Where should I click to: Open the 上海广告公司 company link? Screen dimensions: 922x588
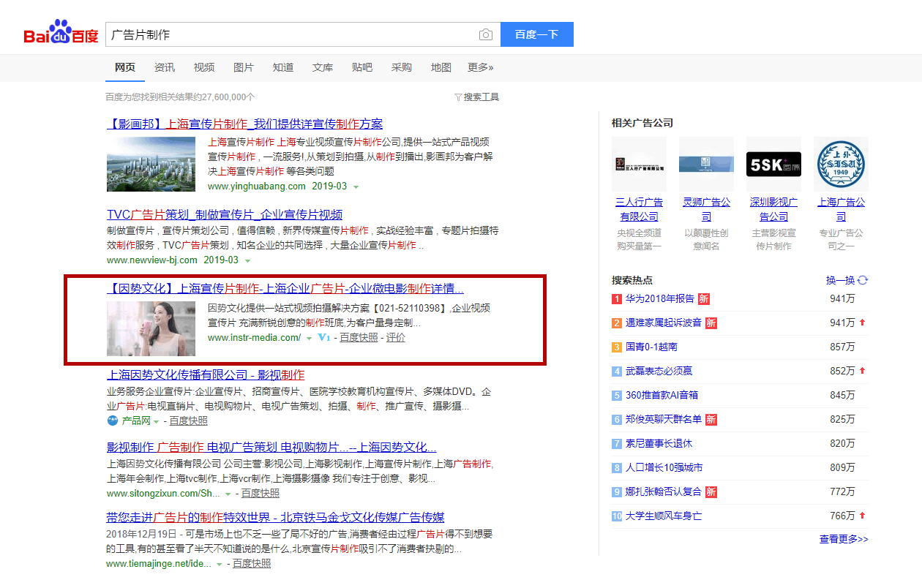pyautogui.click(x=842, y=209)
